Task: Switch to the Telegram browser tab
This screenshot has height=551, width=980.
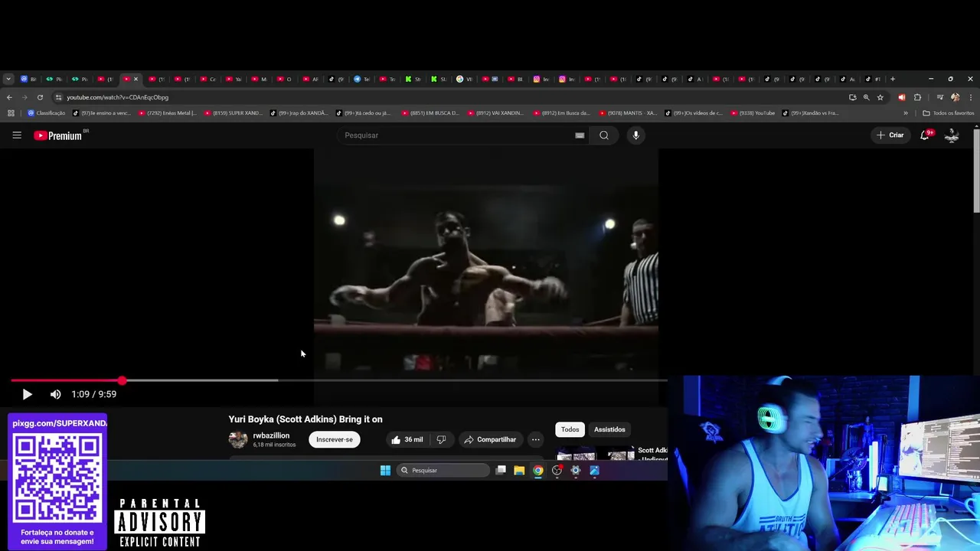Action: pyautogui.click(x=361, y=79)
